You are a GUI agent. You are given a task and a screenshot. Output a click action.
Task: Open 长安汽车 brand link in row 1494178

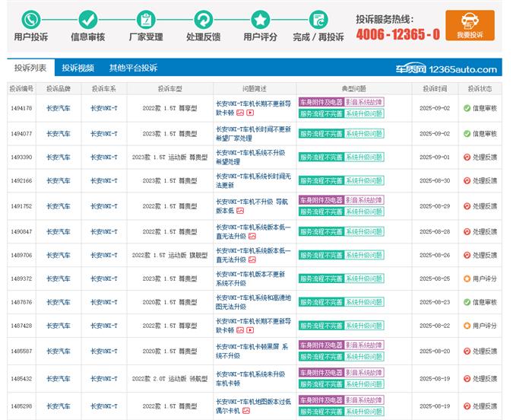tap(59, 108)
